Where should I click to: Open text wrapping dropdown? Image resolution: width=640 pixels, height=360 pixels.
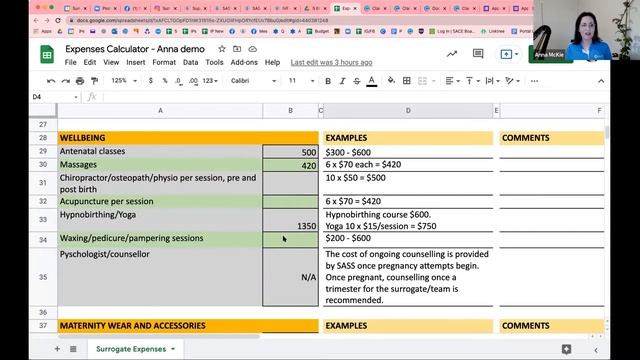(x=492, y=81)
